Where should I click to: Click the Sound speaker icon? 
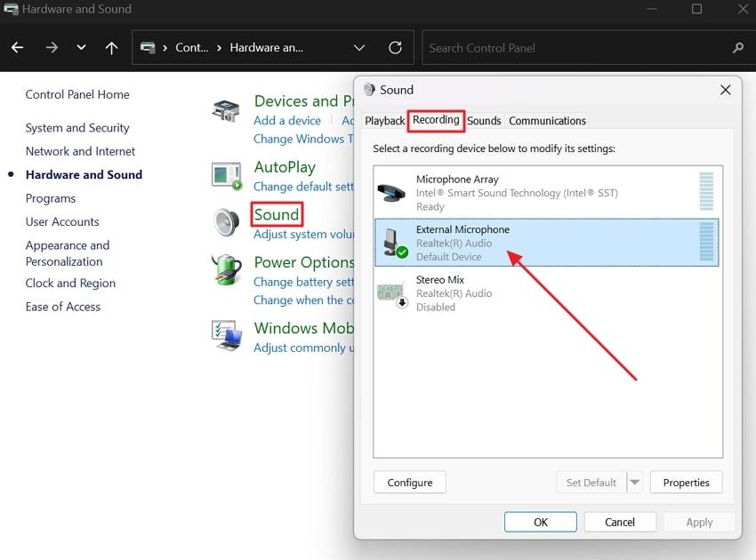pos(227,222)
